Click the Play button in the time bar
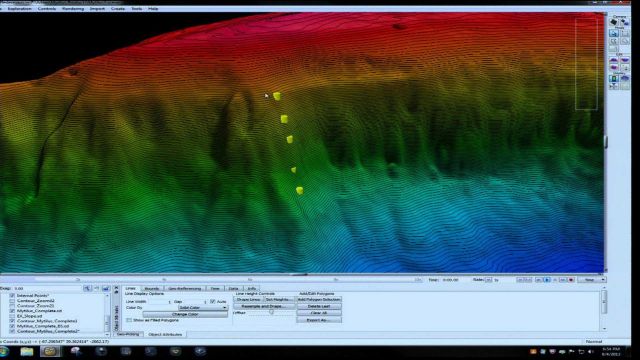This screenshot has width=640, height=360. click(x=547, y=280)
